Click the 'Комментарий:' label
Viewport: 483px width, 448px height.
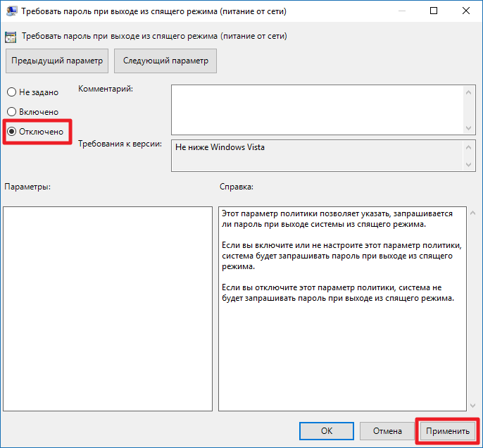(x=106, y=89)
